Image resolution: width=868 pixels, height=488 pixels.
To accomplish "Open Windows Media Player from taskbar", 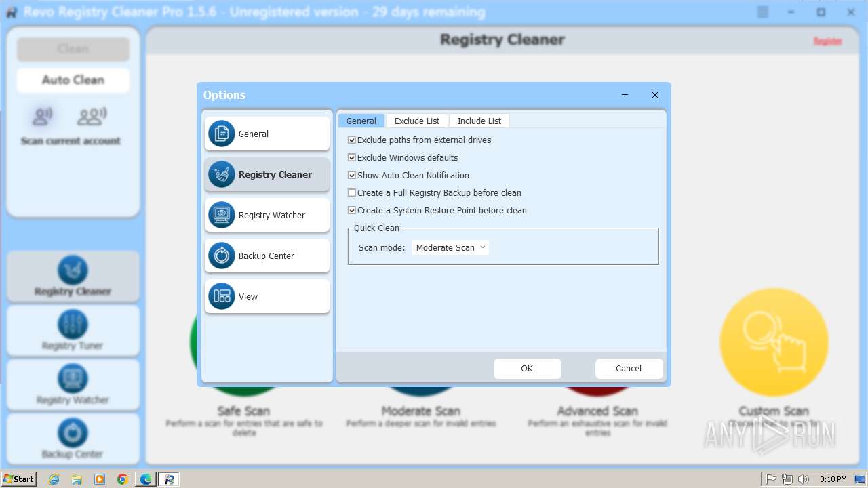I will pos(100,479).
